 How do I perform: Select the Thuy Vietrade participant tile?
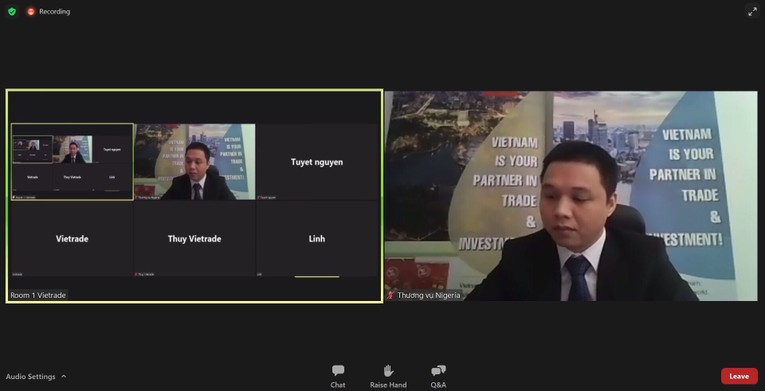tap(194, 239)
